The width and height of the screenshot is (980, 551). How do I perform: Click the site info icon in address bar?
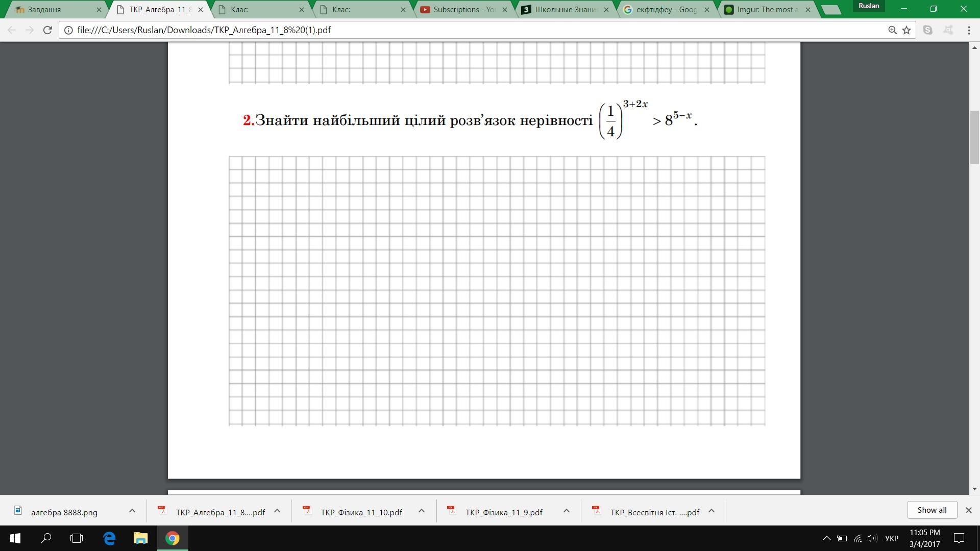point(68,30)
